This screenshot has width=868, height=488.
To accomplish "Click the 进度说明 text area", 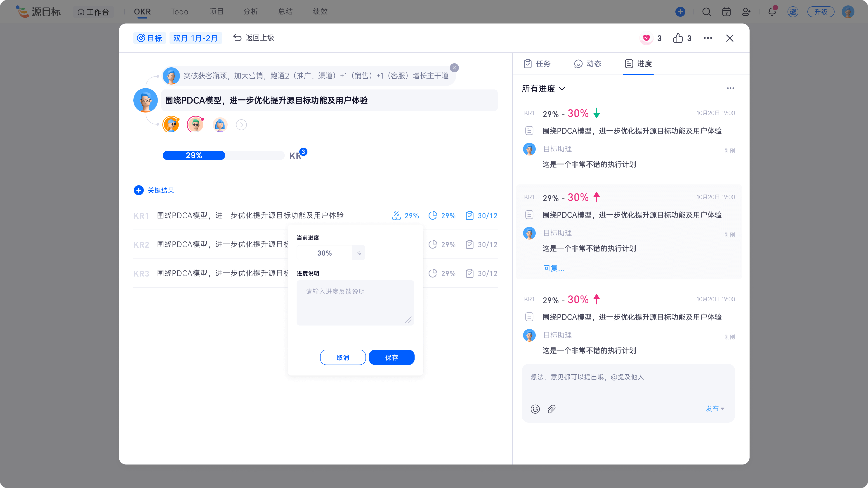I will pos(355,303).
